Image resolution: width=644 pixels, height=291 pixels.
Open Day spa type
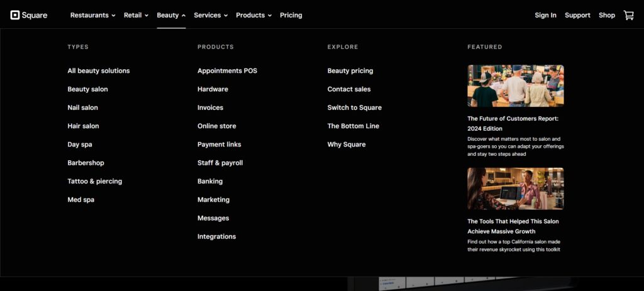click(x=80, y=145)
